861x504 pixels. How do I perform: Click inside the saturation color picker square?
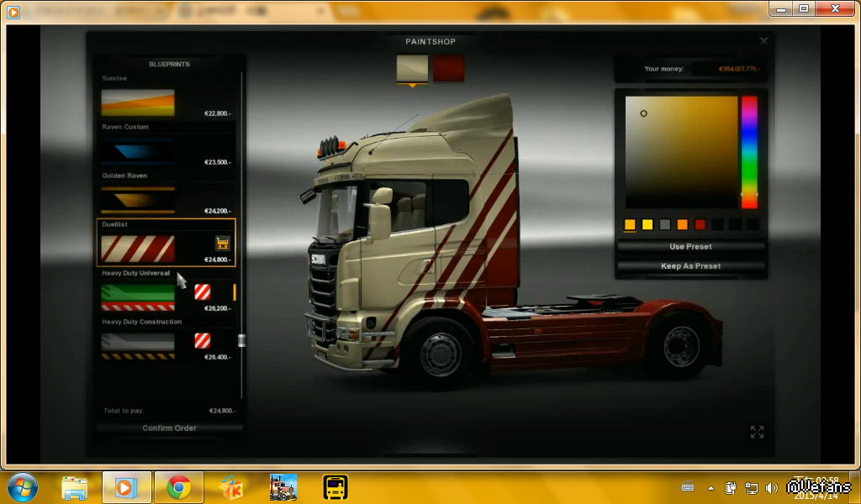coord(681,152)
